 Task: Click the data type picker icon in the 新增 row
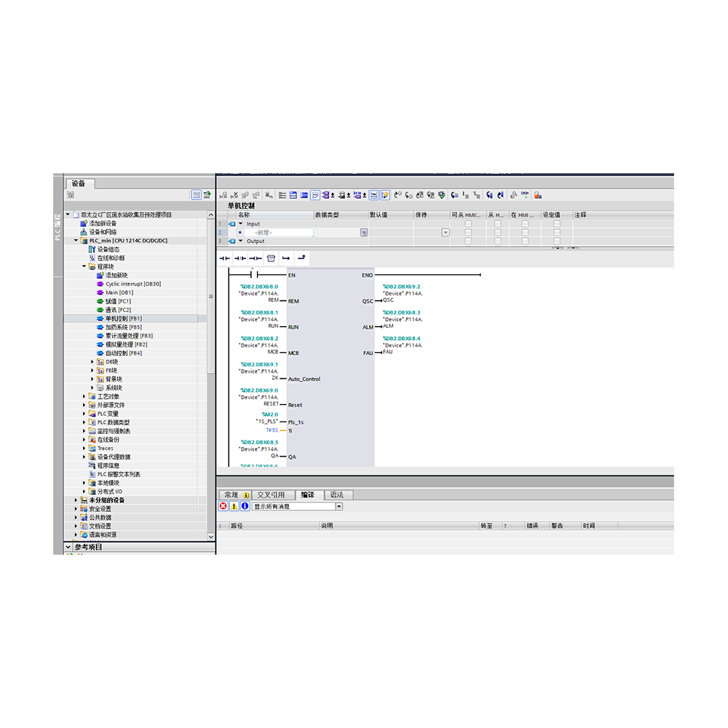tap(364, 233)
